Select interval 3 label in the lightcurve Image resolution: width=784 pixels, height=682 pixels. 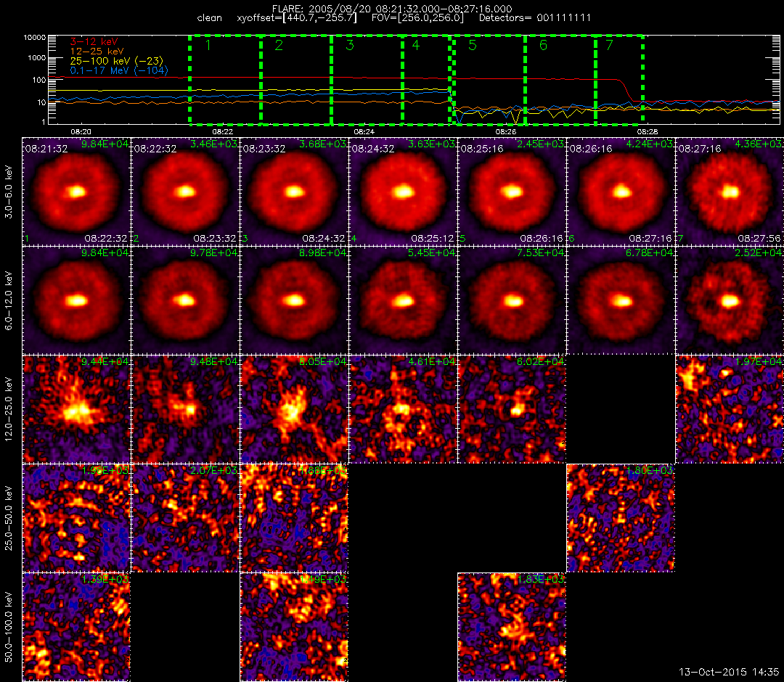pos(350,46)
